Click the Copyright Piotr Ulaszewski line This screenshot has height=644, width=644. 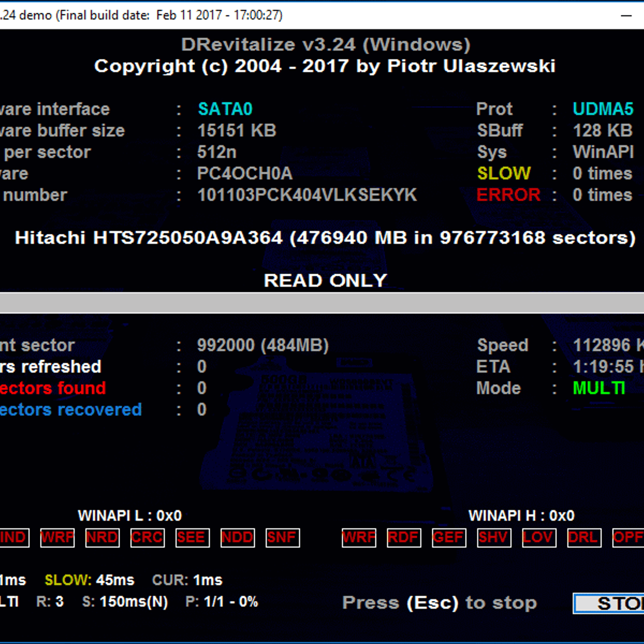pyautogui.click(x=325, y=66)
